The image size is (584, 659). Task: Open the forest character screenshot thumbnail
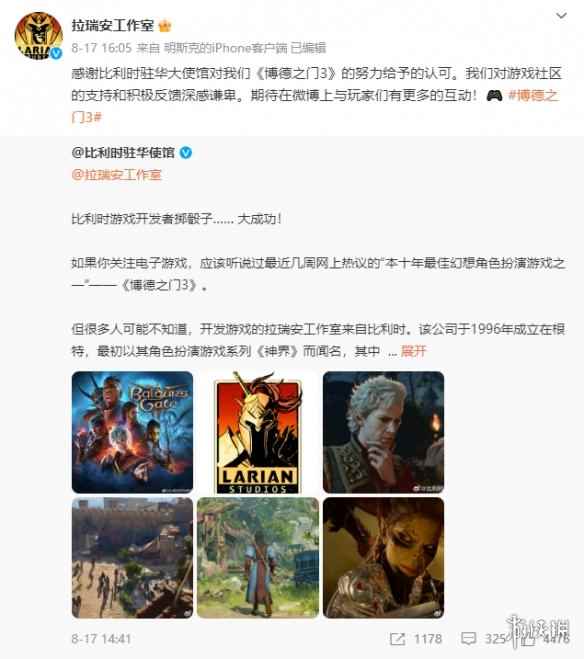258,557
